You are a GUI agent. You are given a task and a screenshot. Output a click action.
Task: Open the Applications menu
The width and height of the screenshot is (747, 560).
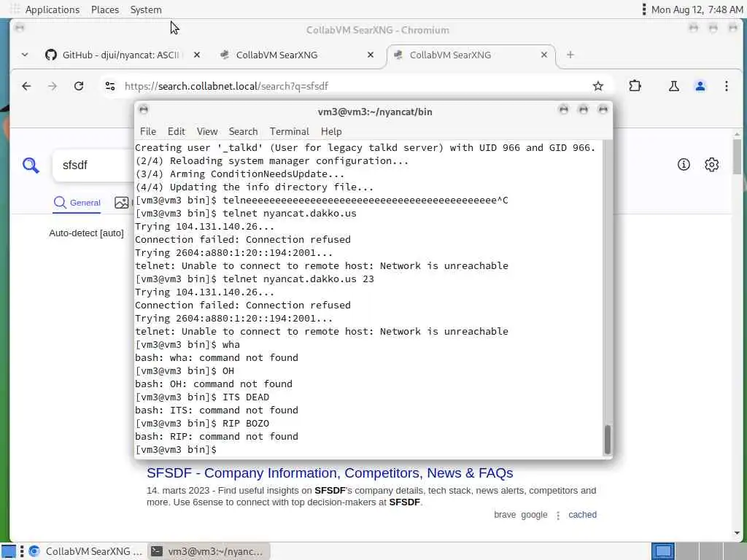coord(53,9)
